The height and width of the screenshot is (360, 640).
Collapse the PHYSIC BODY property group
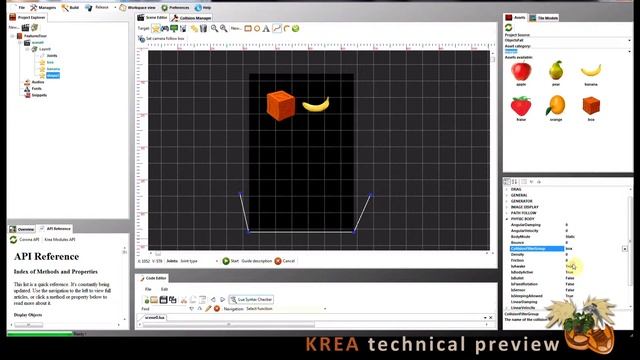point(507,219)
